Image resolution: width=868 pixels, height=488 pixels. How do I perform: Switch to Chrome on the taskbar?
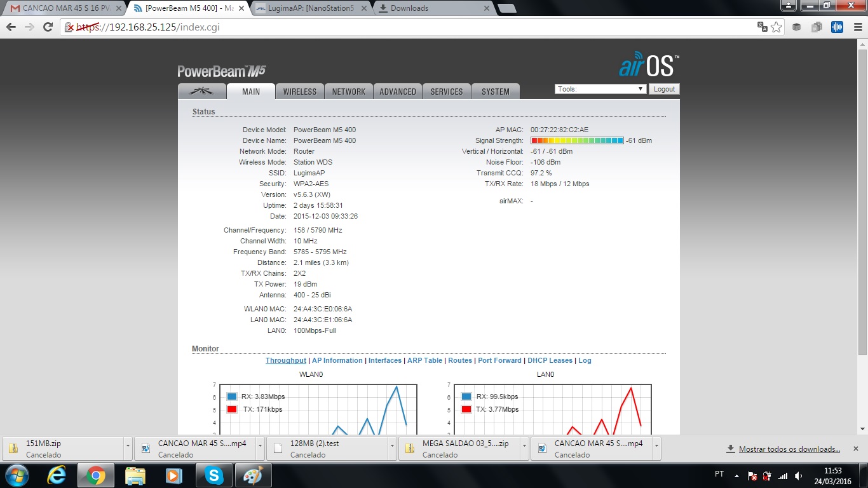coord(96,475)
